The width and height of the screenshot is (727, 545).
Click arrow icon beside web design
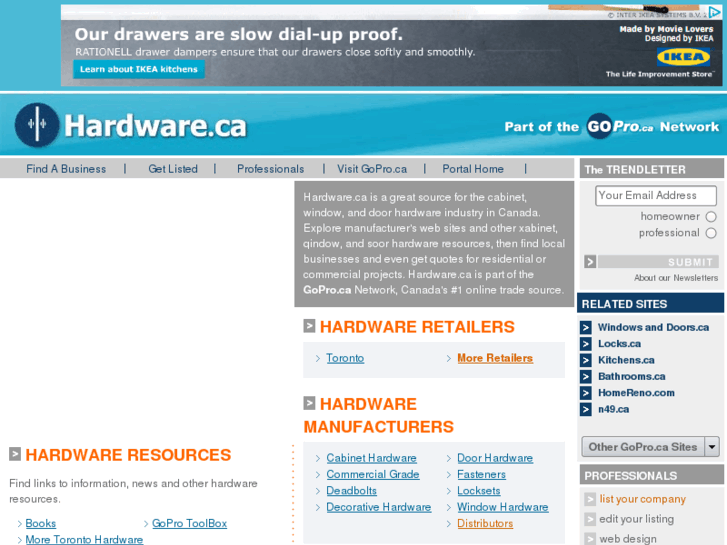click(590, 539)
